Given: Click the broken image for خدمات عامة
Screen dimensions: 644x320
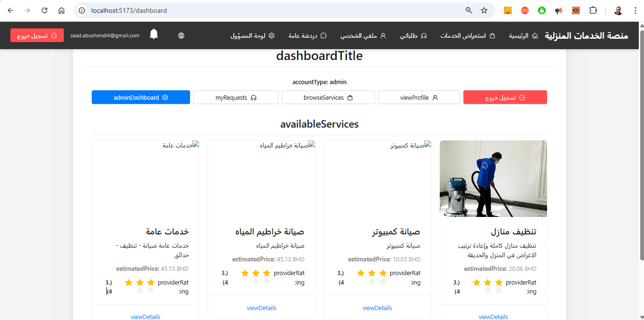Looking at the screenshot, I should pos(181,146).
